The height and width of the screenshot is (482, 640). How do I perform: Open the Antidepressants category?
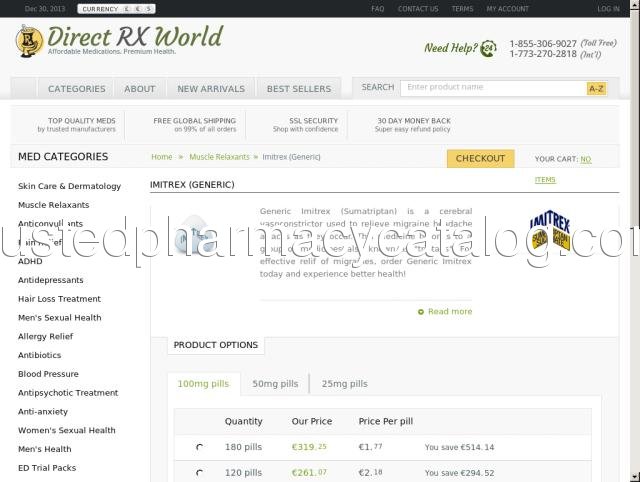pyautogui.click(x=51, y=280)
